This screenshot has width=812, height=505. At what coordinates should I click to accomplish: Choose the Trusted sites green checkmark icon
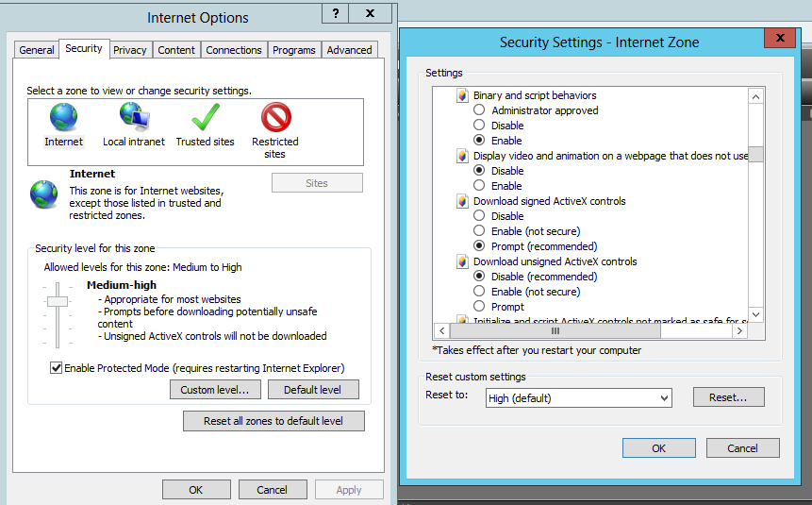[205, 118]
